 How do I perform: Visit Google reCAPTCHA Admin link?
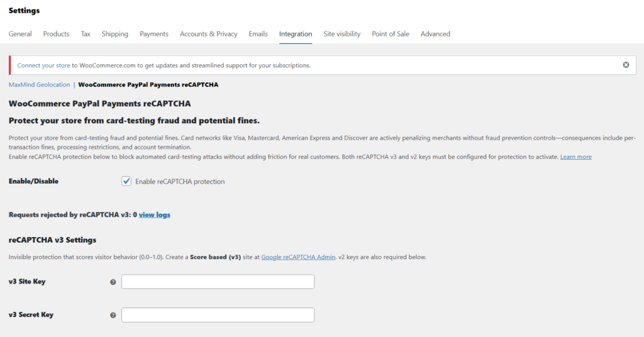click(x=298, y=257)
